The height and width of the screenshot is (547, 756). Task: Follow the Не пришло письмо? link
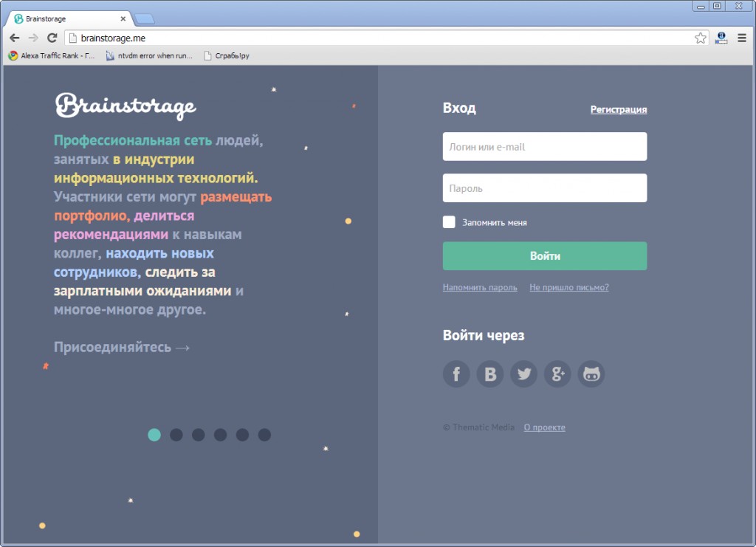pyautogui.click(x=569, y=287)
